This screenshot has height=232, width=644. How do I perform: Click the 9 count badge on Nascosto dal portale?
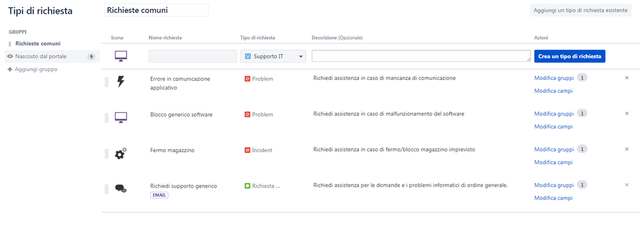[91, 57]
